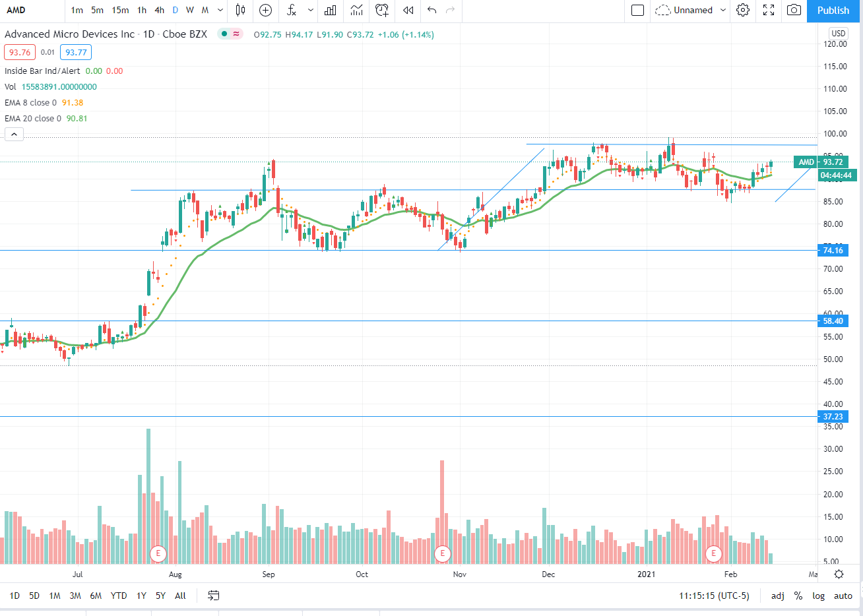Select the 4h interval

pos(160,10)
